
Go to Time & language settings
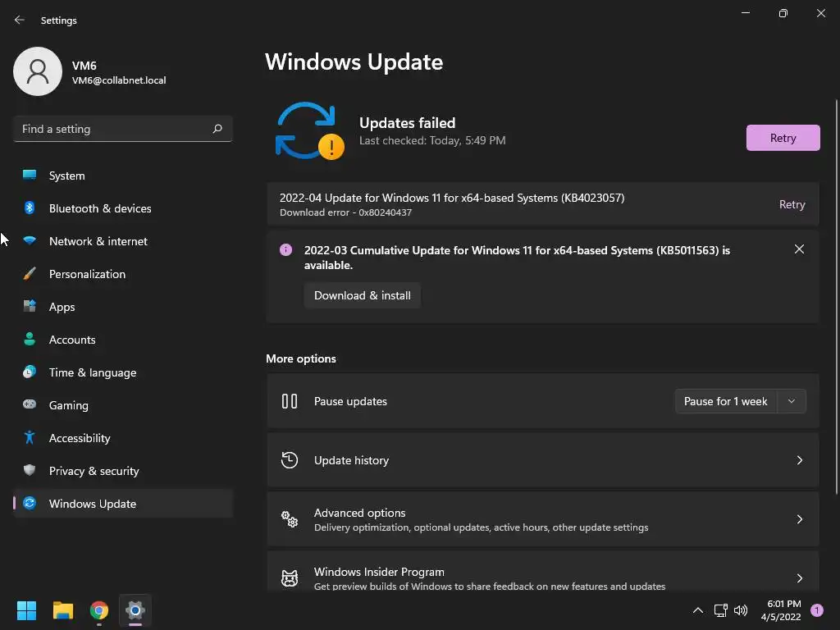click(x=93, y=372)
